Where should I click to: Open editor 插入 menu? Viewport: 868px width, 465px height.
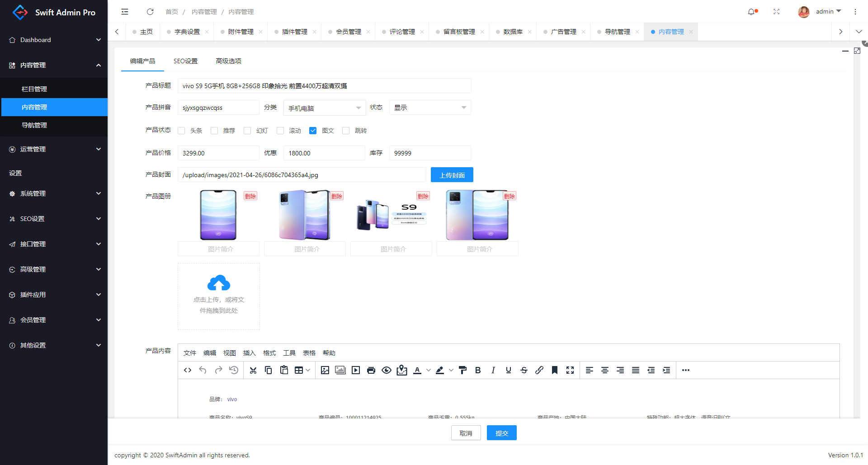pos(249,353)
